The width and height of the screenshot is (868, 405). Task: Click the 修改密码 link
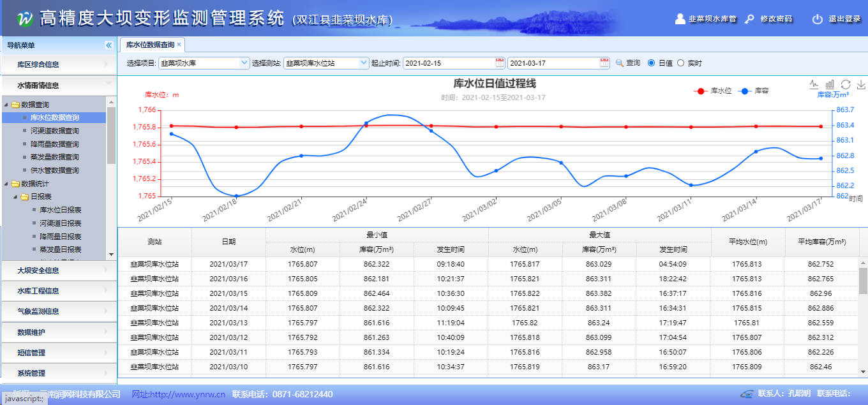775,19
